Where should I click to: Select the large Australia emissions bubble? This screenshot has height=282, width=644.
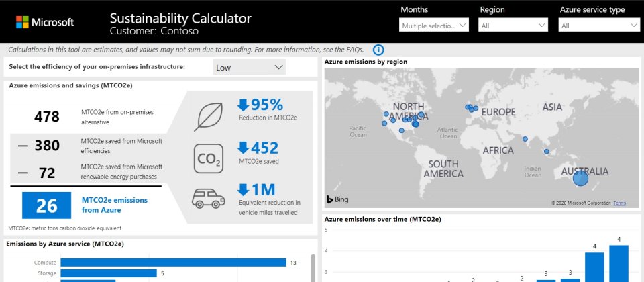click(x=580, y=179)
